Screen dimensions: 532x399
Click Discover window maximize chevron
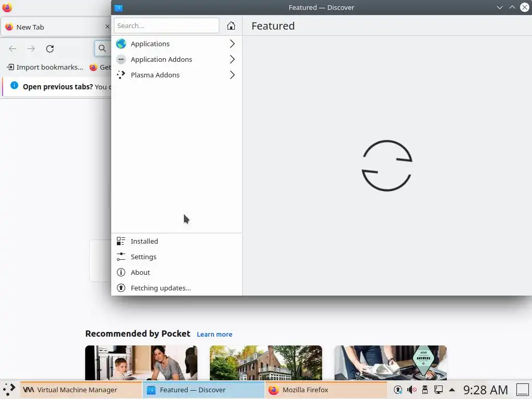512,7
